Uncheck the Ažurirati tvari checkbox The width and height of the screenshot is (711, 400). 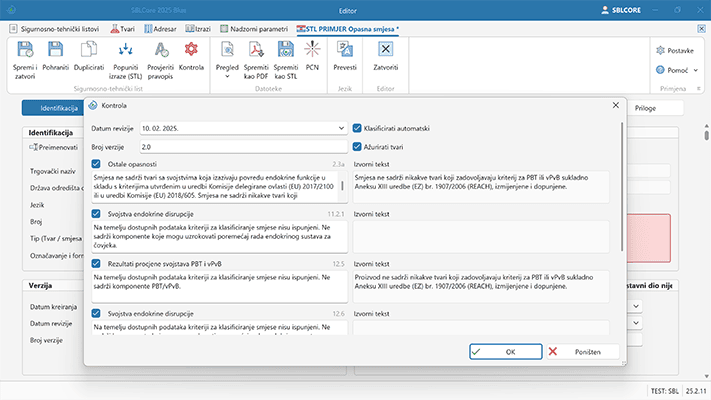(x=358, y=147)
